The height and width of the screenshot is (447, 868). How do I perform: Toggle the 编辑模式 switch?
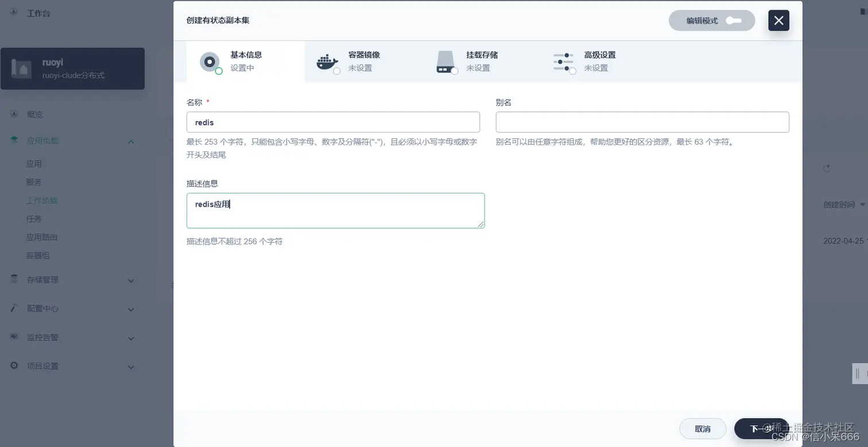[x=734, y=20]
